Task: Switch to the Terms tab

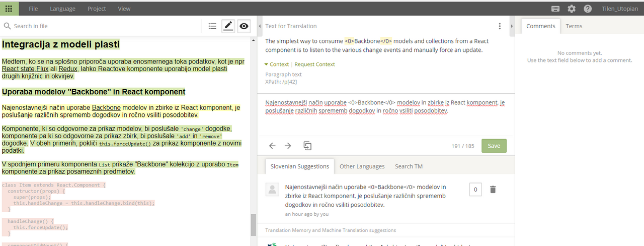Action: pos(574,26)
